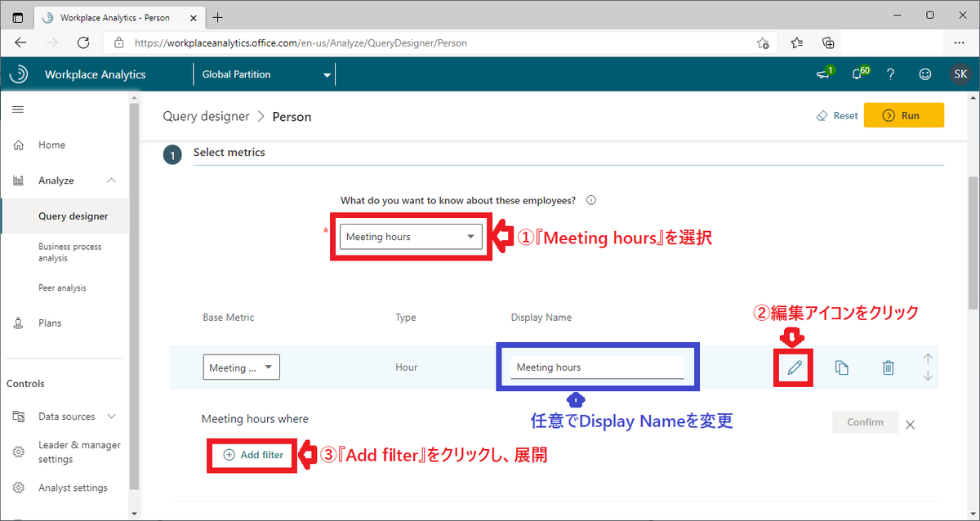The width and height of the screenshot is (980, 521).
Task: Click the duplicate metric copy icon
Action: [842, 367]
